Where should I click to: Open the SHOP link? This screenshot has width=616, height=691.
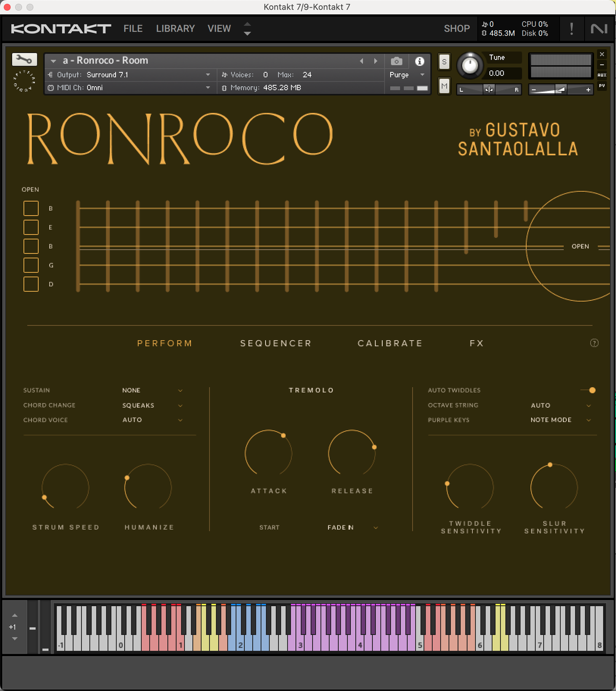click(x=457, y=29)
